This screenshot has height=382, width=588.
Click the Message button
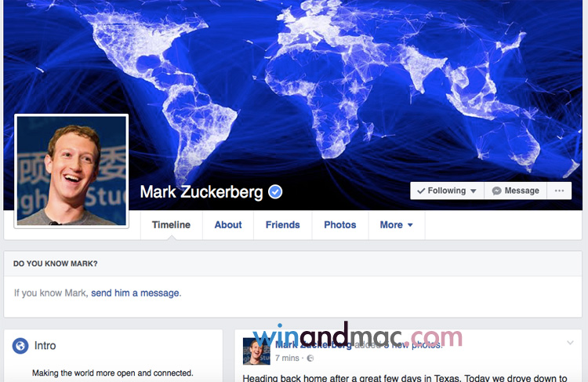pos(516,191)
